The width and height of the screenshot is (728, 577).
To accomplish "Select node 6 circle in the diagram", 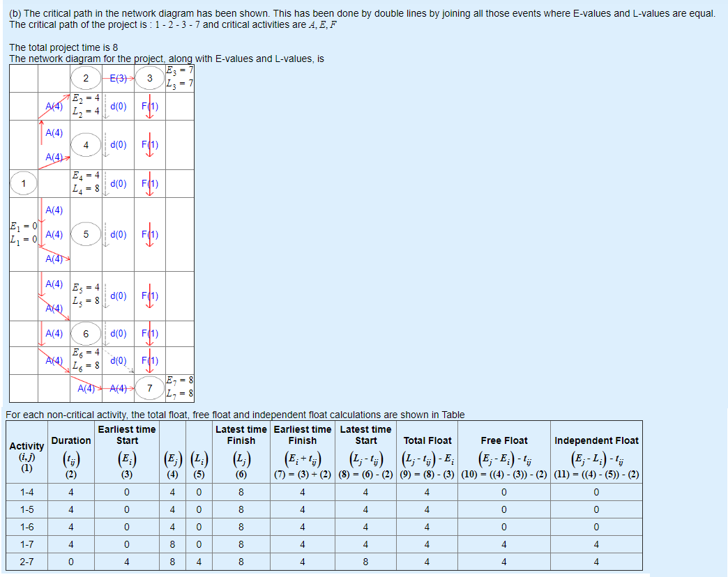I will pos(86,334).
